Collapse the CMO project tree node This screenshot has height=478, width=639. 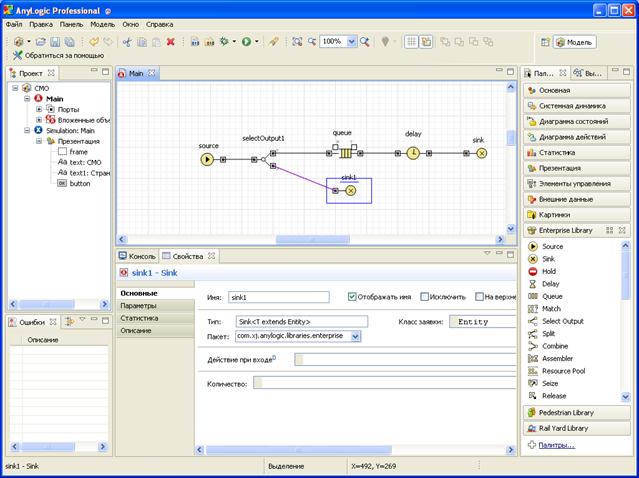(15, 88)
